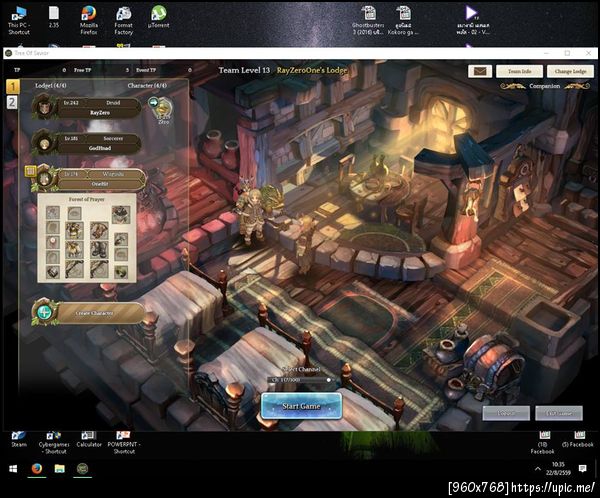Click Tree of Savior taskbar icon

click(x=82, y=469)
